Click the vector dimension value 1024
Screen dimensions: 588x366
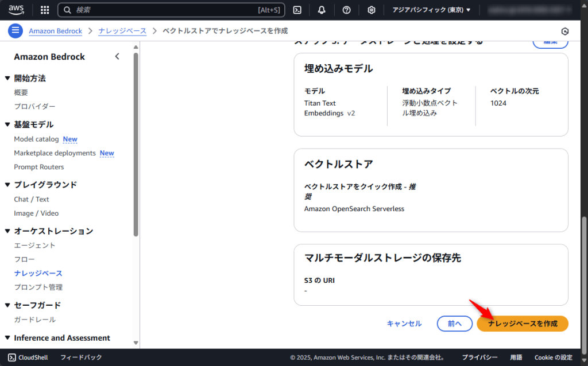(498, 103)
